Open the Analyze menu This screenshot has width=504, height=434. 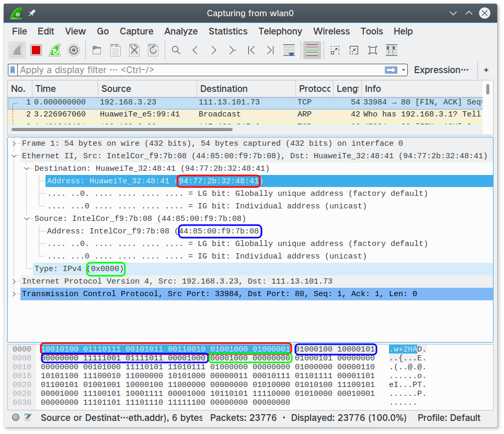coord(181,31)
